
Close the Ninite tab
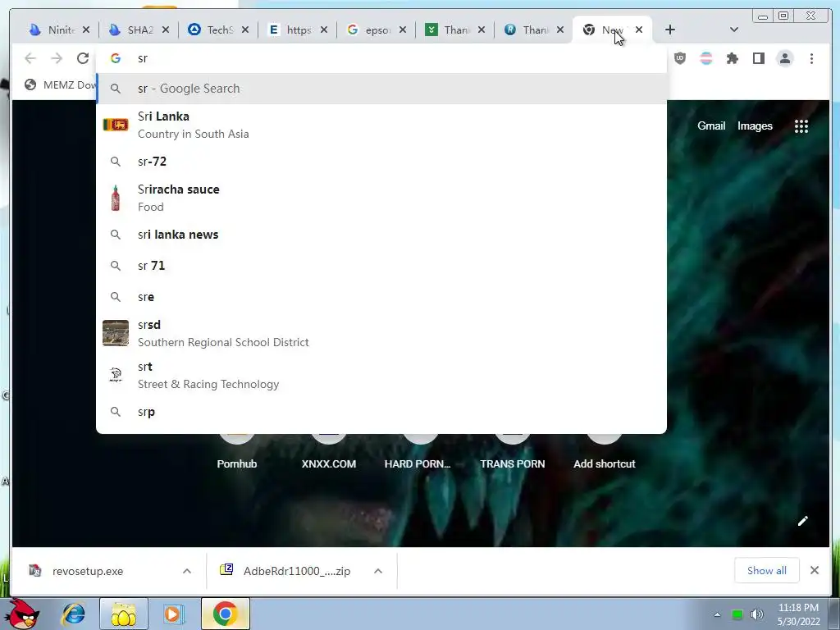tap(86, 30)
